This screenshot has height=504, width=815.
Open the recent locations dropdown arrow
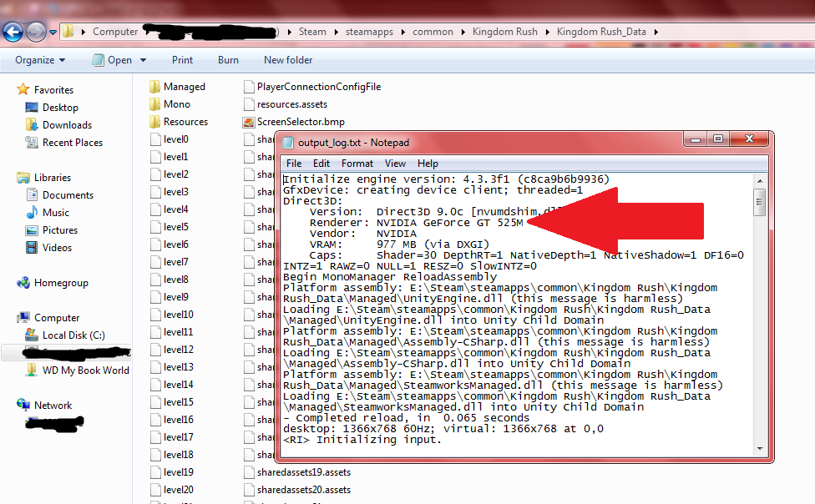point(53,33)
